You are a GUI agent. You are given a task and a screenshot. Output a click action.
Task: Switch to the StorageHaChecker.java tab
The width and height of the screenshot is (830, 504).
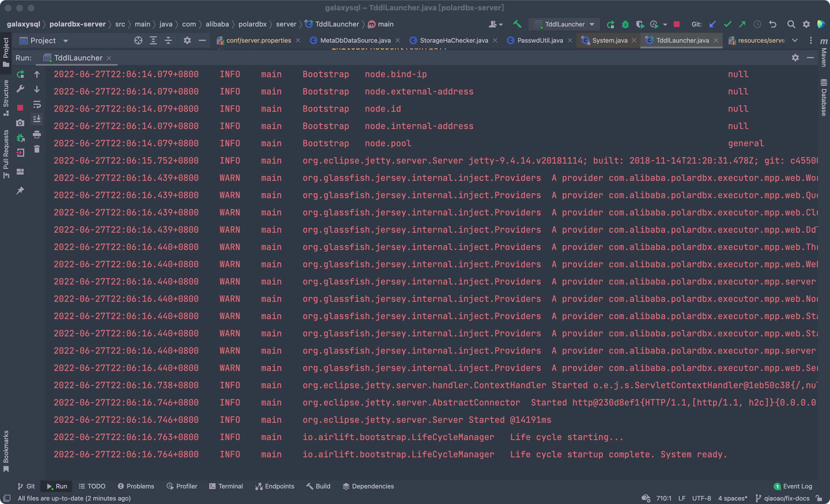[453, 40]
